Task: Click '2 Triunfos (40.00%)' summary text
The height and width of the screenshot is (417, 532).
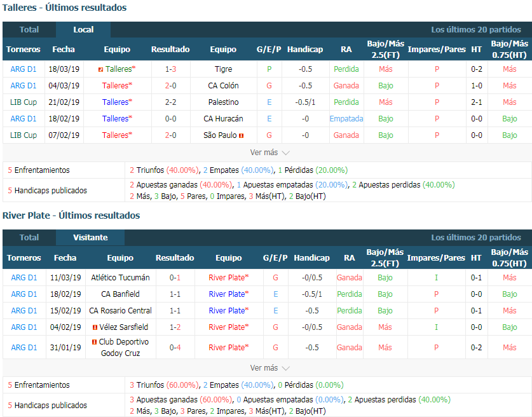Action: pos(164,170)
